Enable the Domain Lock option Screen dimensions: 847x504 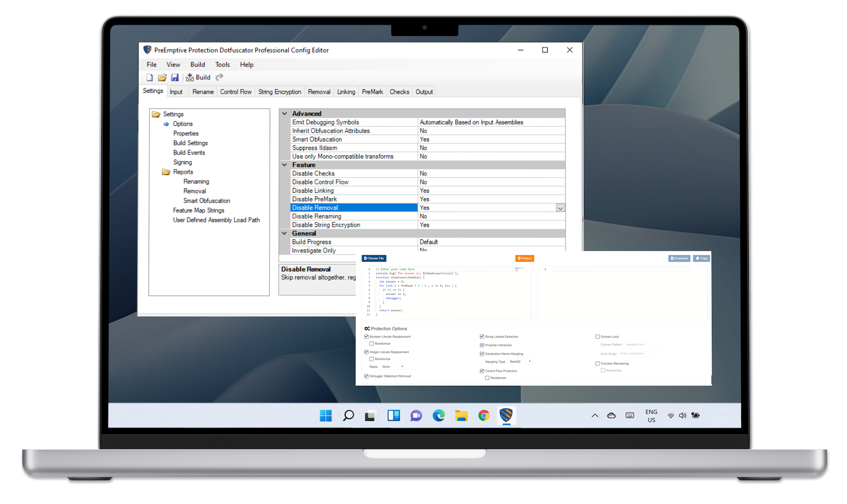[597, 336]
